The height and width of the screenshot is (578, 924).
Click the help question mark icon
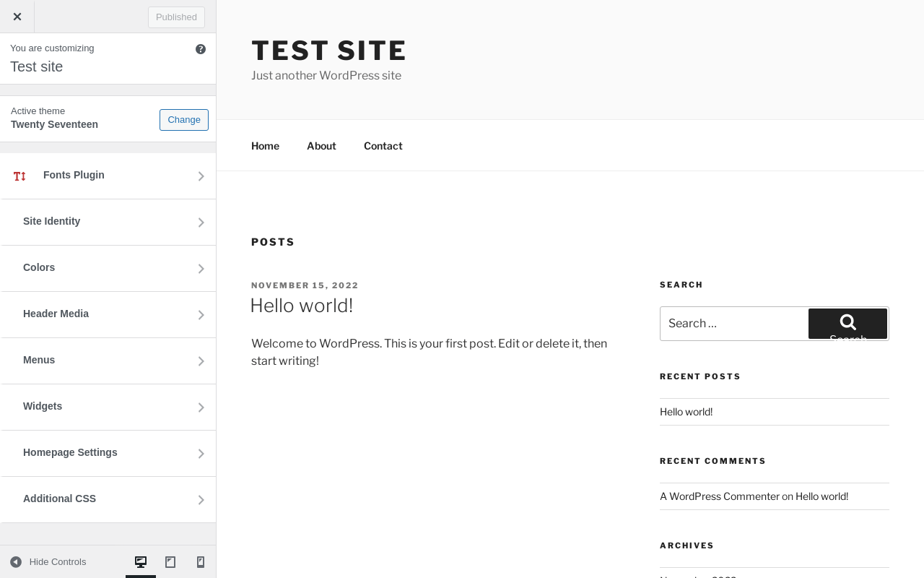pyautogui.click(x=201, y=49)
